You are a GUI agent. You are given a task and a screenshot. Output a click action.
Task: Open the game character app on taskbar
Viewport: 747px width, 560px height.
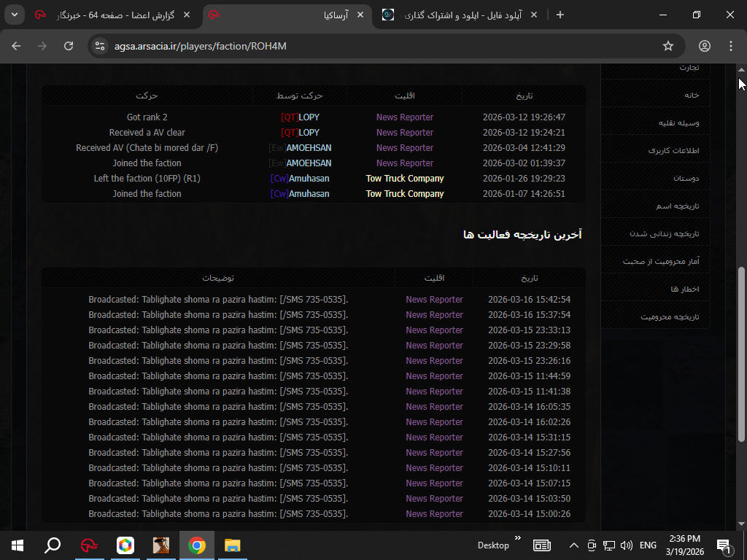[x=161, y=545]
